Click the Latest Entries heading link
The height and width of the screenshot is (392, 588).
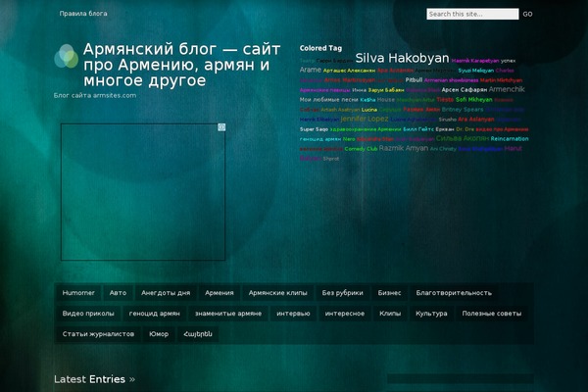94,379
